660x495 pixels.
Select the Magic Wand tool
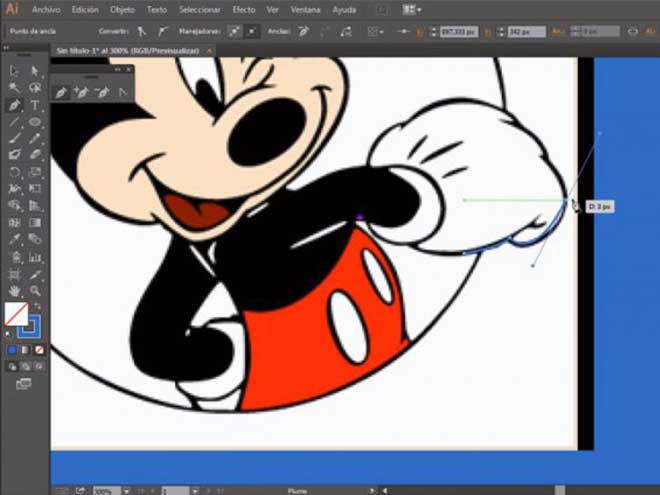click(x=14, y=88)
